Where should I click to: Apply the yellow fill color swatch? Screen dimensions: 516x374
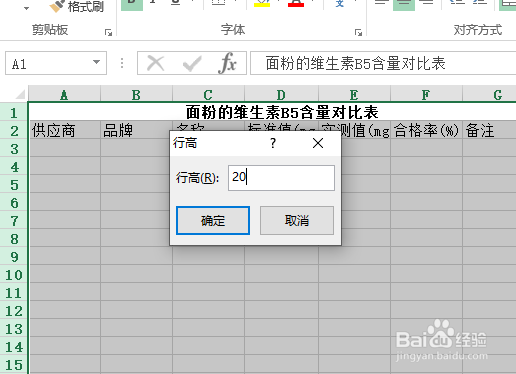click(262, 4)
